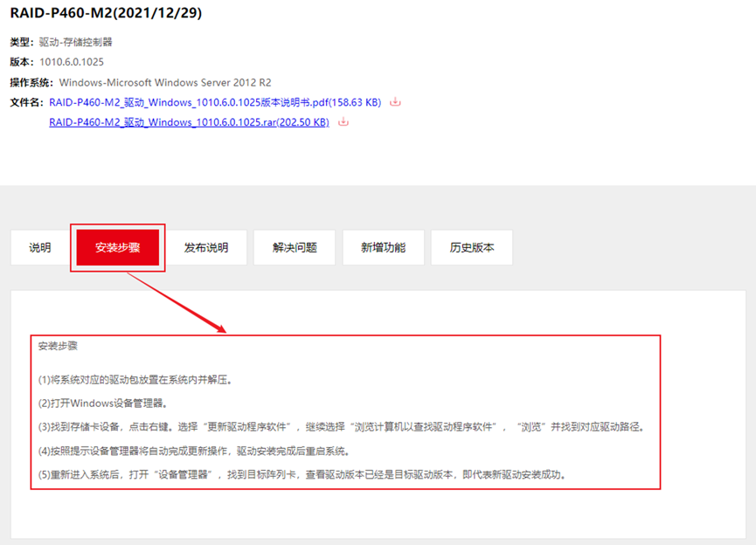756x545 pixels.
Task: Switch to the 发布说明 tab
Action: click(x=205, y=248)
